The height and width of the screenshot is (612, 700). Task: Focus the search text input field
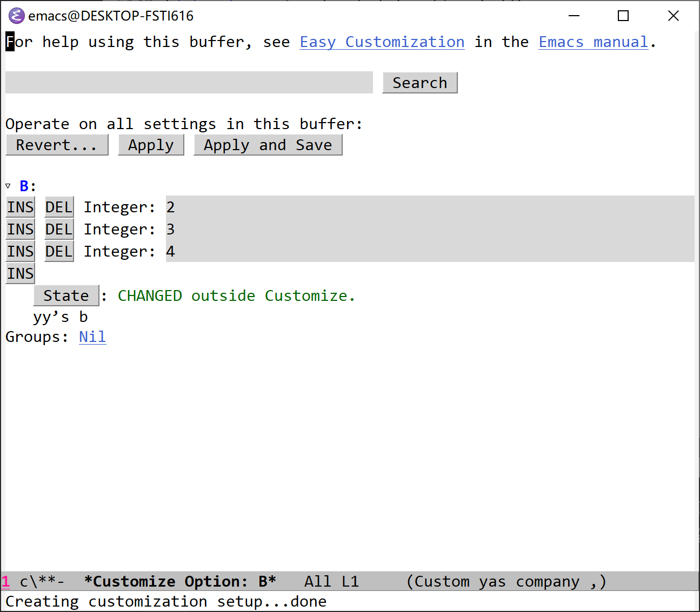coord(189,83)
